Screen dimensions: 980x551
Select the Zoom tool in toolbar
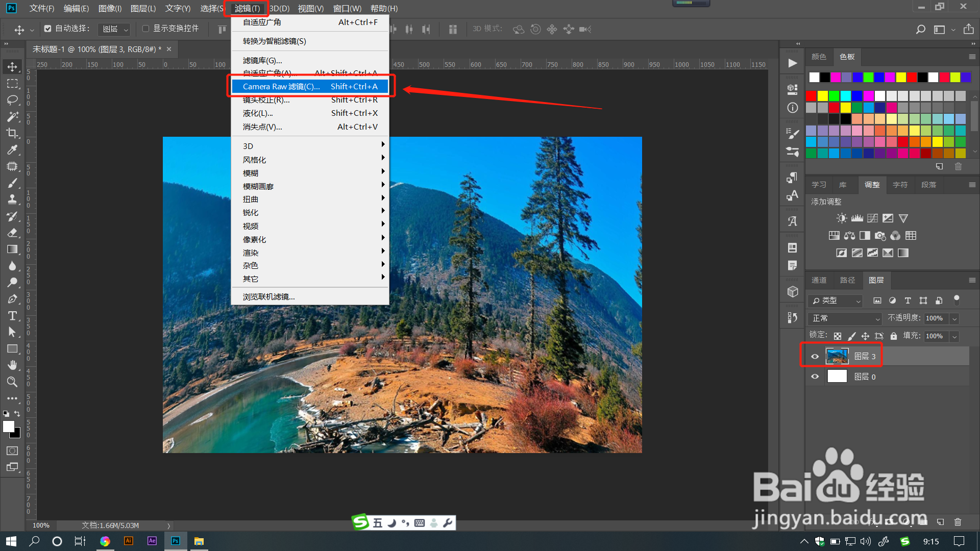pos(12,382)
